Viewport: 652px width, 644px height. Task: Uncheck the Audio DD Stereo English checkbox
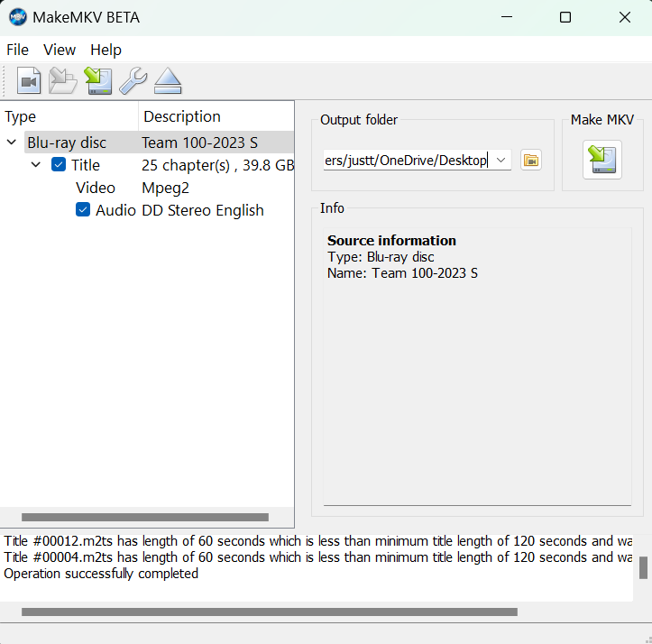tap(83, 209)
